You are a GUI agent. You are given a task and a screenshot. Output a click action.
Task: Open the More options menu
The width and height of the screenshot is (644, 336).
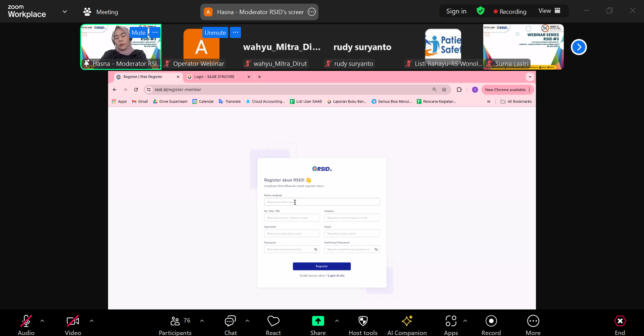click(533, 322)
